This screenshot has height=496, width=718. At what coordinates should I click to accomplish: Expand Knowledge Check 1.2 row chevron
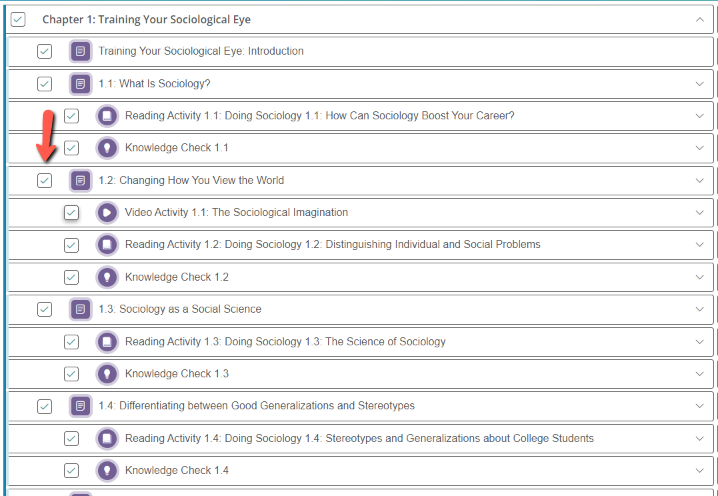[x=700, y=277]
